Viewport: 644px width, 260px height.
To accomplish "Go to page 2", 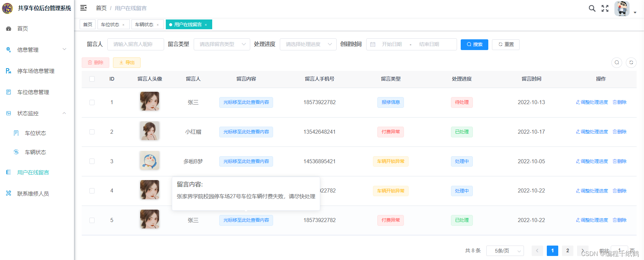I will click(x=568, y=251).
